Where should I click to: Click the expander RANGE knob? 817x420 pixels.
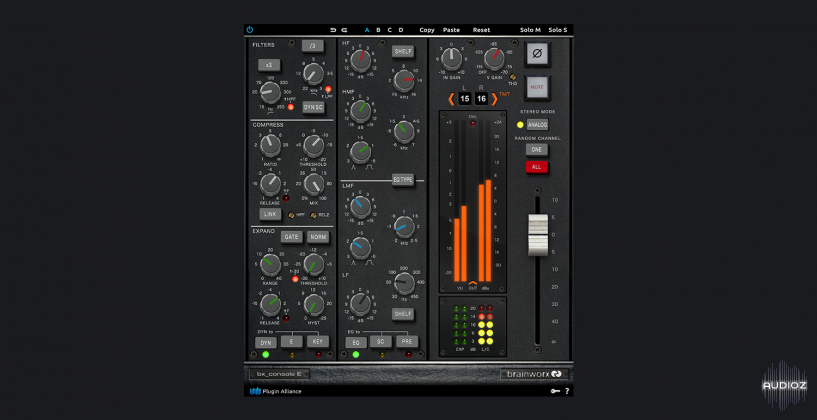point(270,265)
